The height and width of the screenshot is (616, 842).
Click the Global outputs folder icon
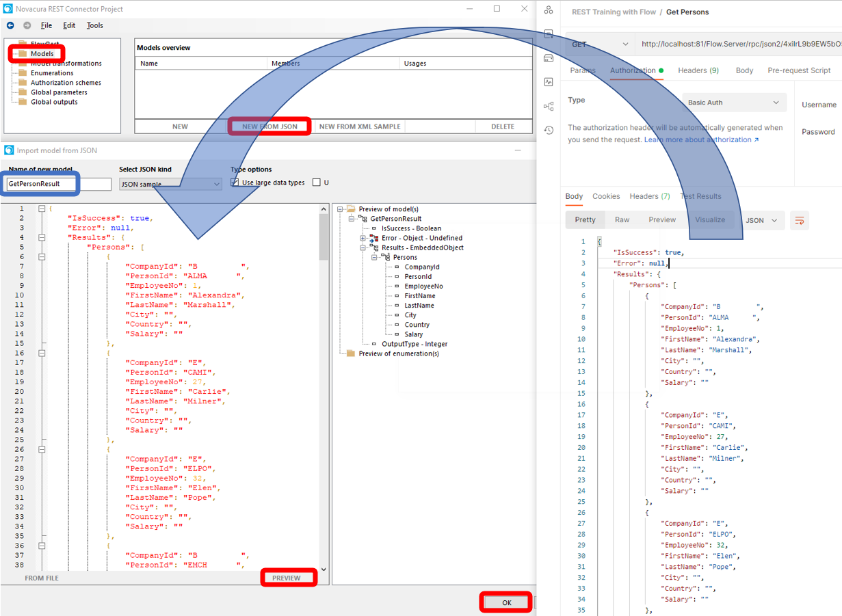pos(23,101)
